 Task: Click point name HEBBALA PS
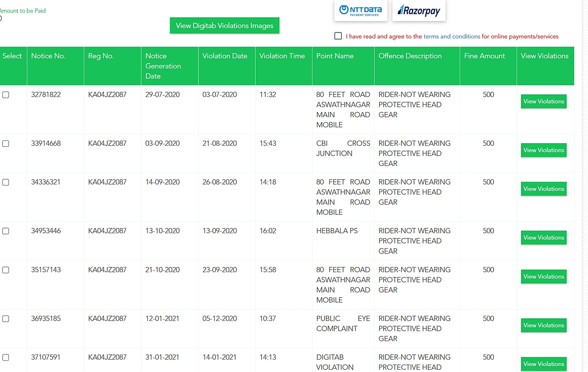point(337,231)
